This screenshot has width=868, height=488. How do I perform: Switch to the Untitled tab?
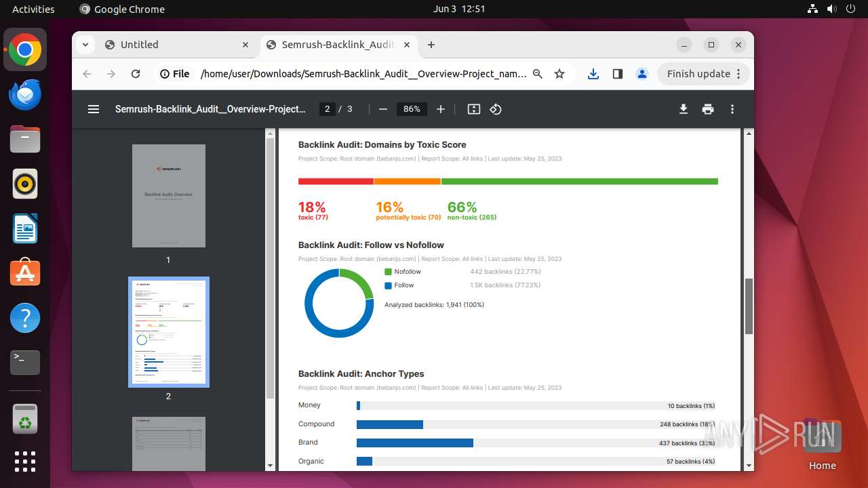(178, 45)
